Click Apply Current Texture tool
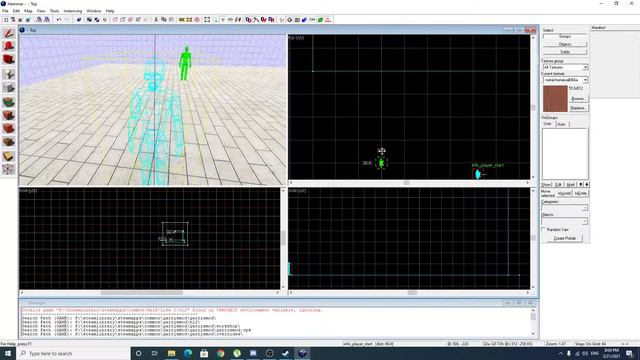 (9, 115)
